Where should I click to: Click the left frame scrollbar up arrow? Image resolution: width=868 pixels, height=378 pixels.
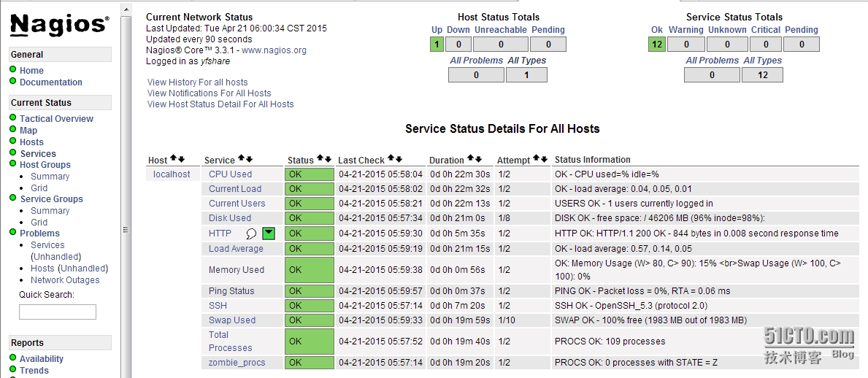pyautogui.click(x=126, y=9)
